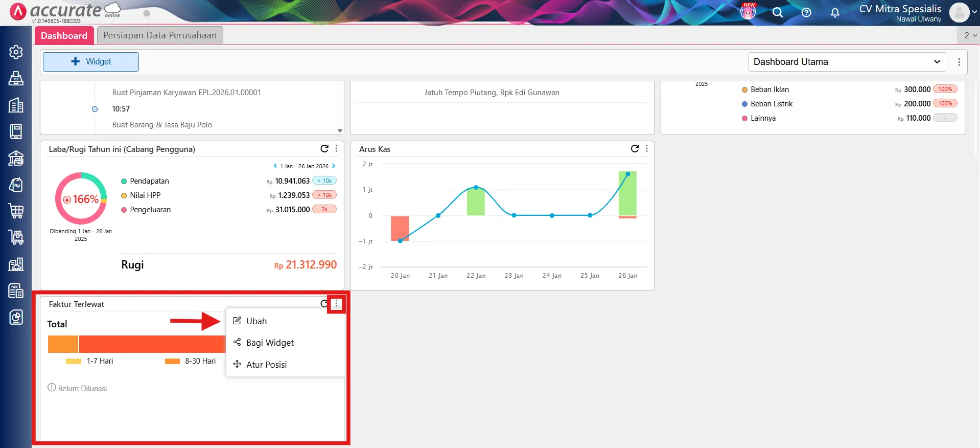Toggle the Lainnya legend dot
The width and height of the screenshot is (980, 448).
pos(744,118)
